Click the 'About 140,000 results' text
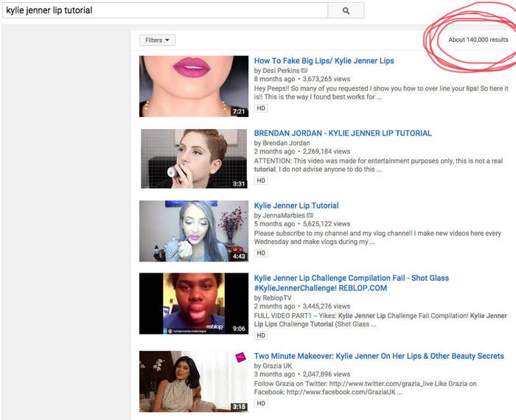Image resolution: width=516 pixels, height=420 pixels. [478, 40]
